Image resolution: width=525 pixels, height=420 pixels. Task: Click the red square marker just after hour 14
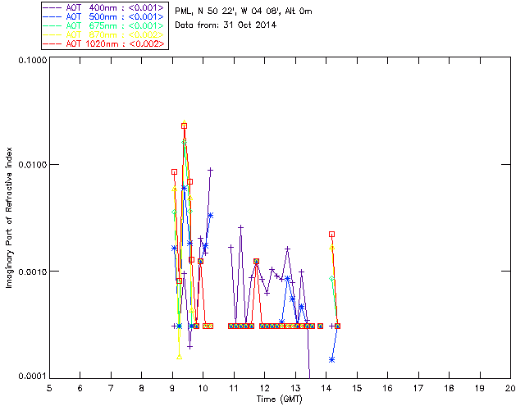coord(331,235)
